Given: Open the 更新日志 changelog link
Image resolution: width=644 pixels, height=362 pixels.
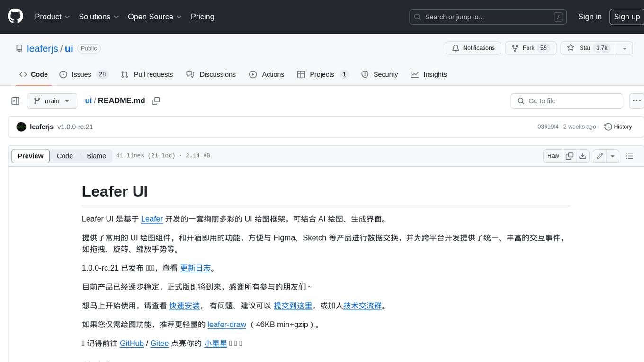Looking at the screenshot, I should [196, 268].
